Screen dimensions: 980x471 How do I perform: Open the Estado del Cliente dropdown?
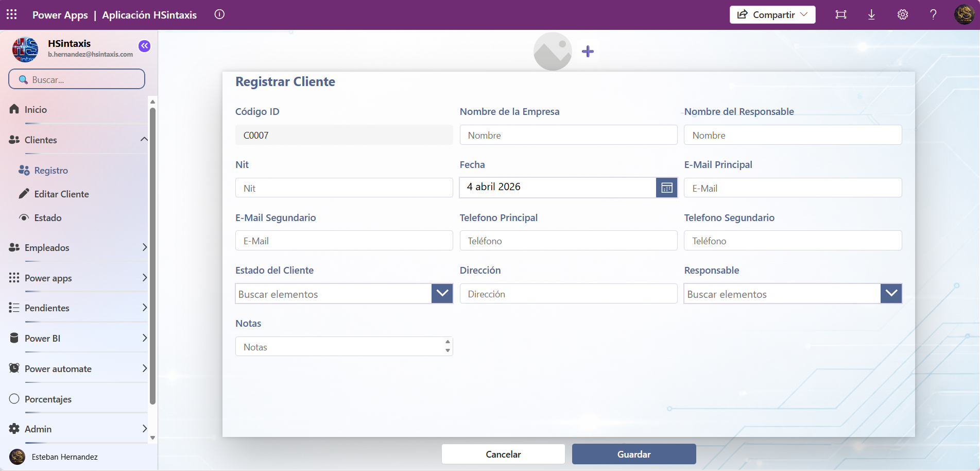tap(442, 293)
